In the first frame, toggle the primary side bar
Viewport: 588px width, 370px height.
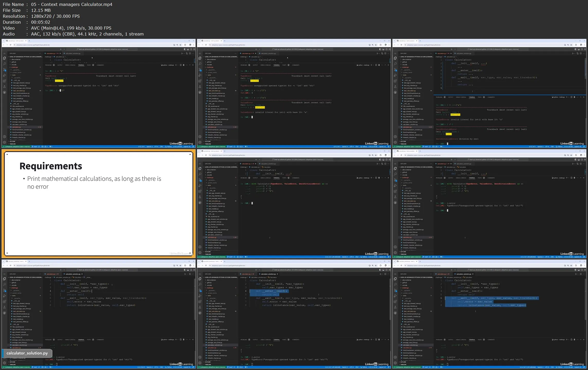[185, 49]
